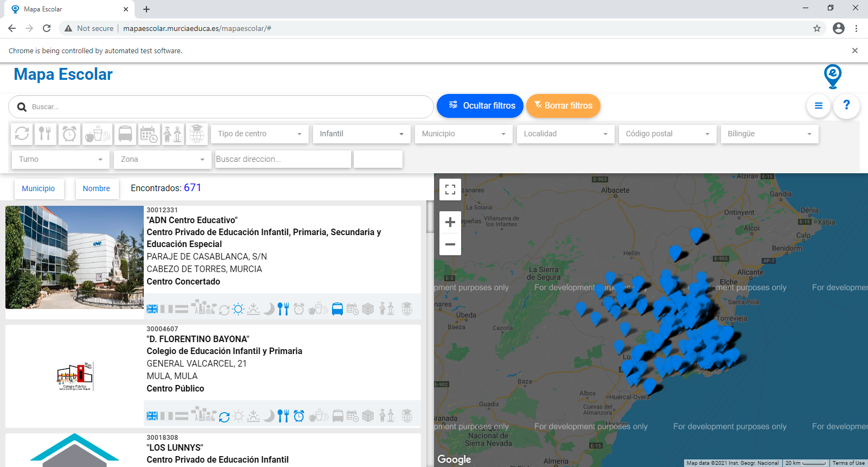Viewport: 868px width, 467px height.
Task: Click fork-spoon comedor icon in ADN row
Action: coord(283,309)
